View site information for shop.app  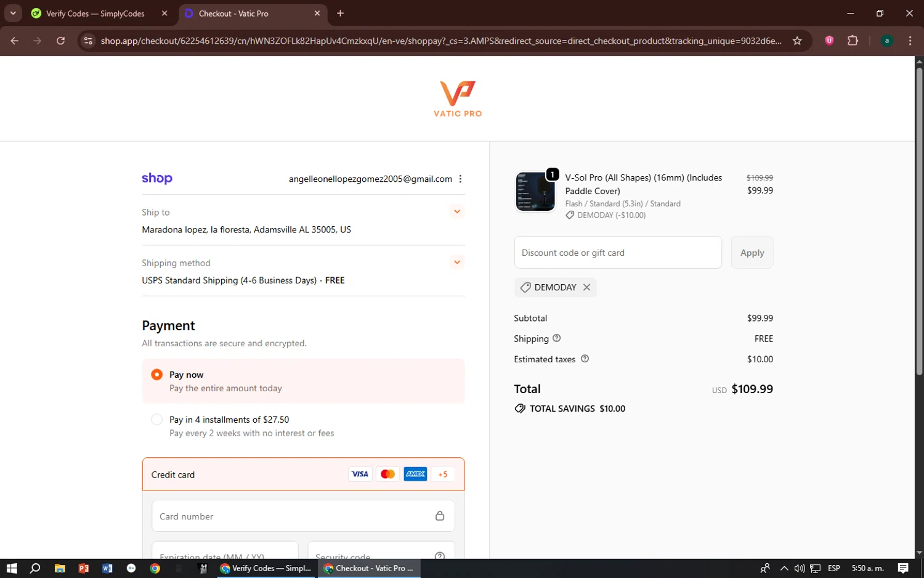click(x=88, y=41)
